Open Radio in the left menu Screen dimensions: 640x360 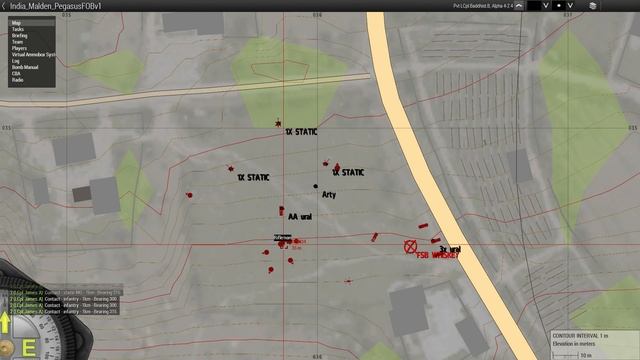click(x=31, y=80)
